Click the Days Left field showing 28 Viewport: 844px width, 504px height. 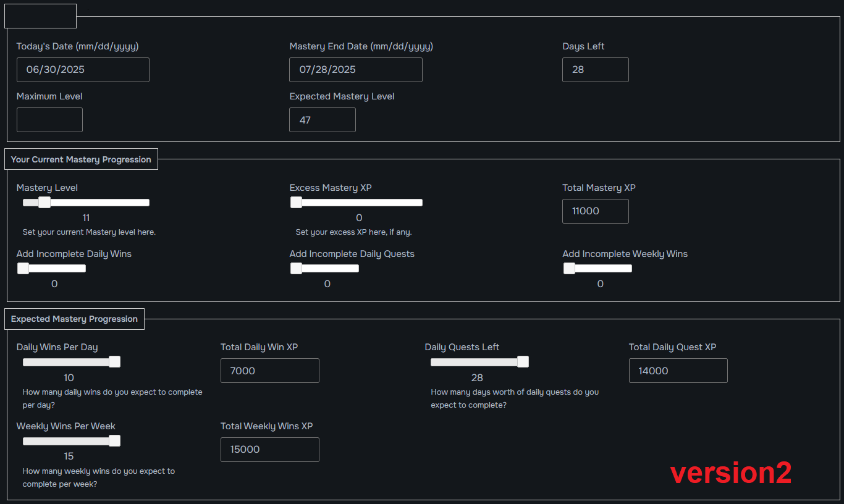point(596,70)
